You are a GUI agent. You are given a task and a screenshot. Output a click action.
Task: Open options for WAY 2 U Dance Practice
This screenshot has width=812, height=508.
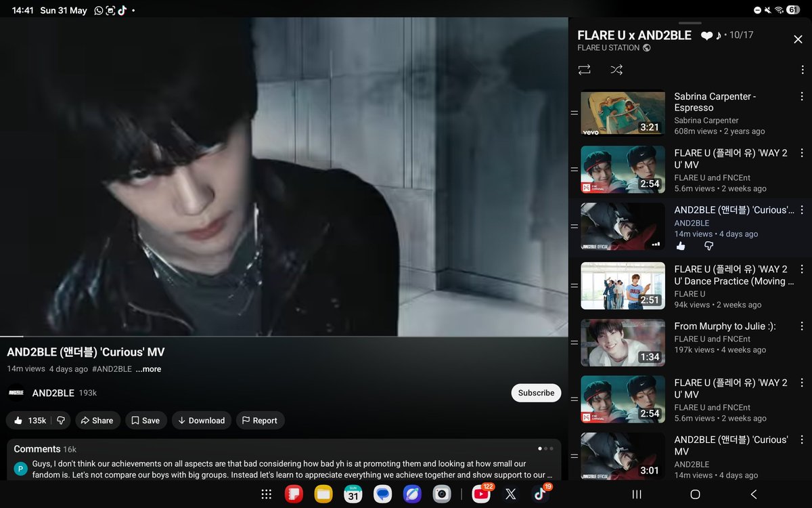[x=803, y=270]
